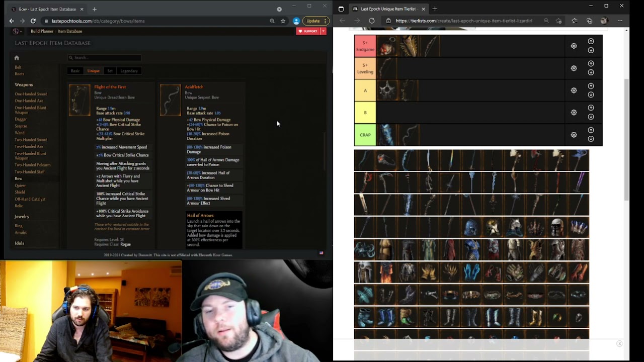644x362 pixels.
Task: Click the Edge page vertical scrollbar
Action: click(626, 140)
